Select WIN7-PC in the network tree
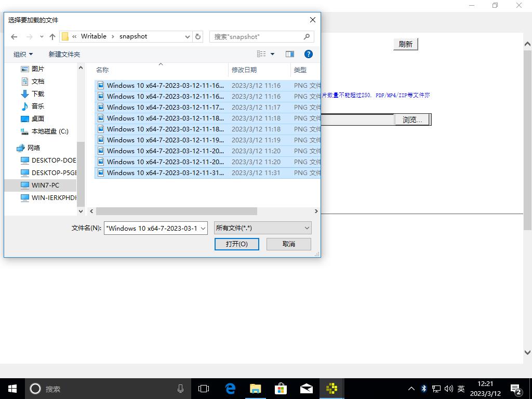This screenshot has height=399, width=532. [45, 185]
